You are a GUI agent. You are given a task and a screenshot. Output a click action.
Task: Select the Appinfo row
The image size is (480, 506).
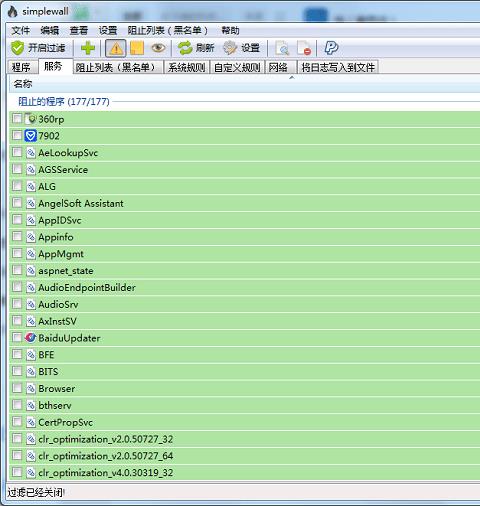coord(245,237)
